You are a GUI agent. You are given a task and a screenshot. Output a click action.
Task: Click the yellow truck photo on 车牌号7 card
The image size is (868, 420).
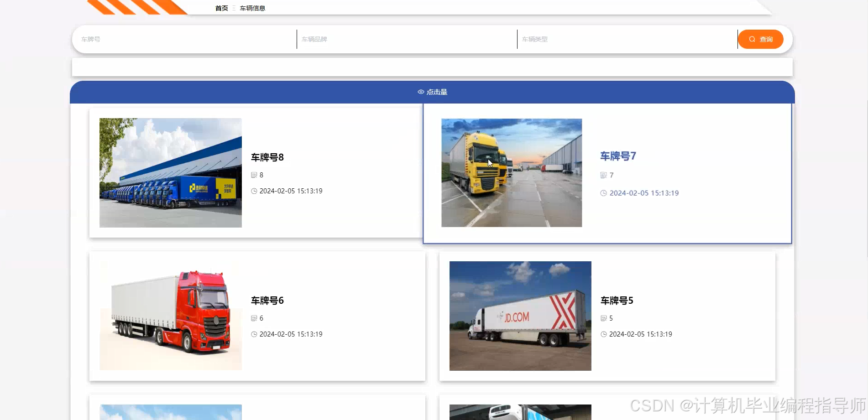(x=511, y=172)
